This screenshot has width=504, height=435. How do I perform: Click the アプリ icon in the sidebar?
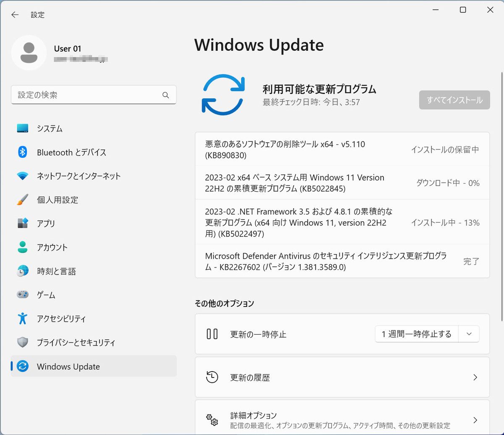coord(23,223)
